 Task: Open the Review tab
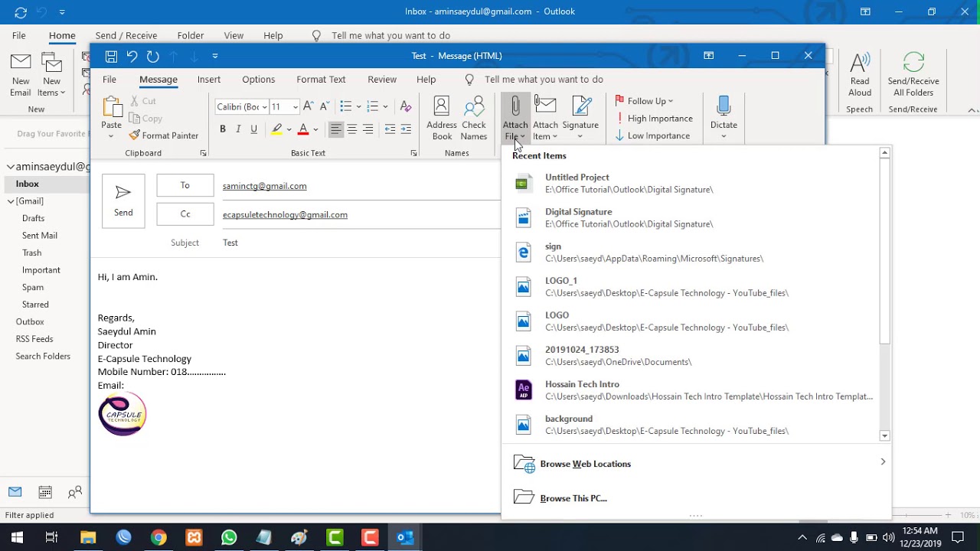click(x=382, y=80)
